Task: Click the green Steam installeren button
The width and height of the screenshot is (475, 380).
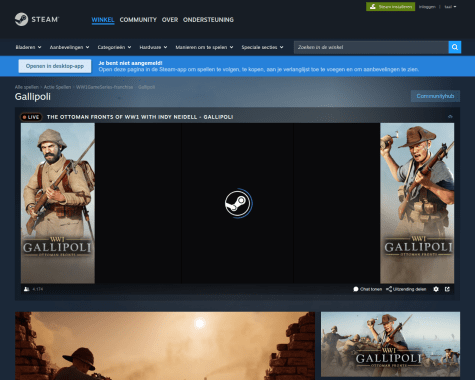Action: tap(390, 7)
